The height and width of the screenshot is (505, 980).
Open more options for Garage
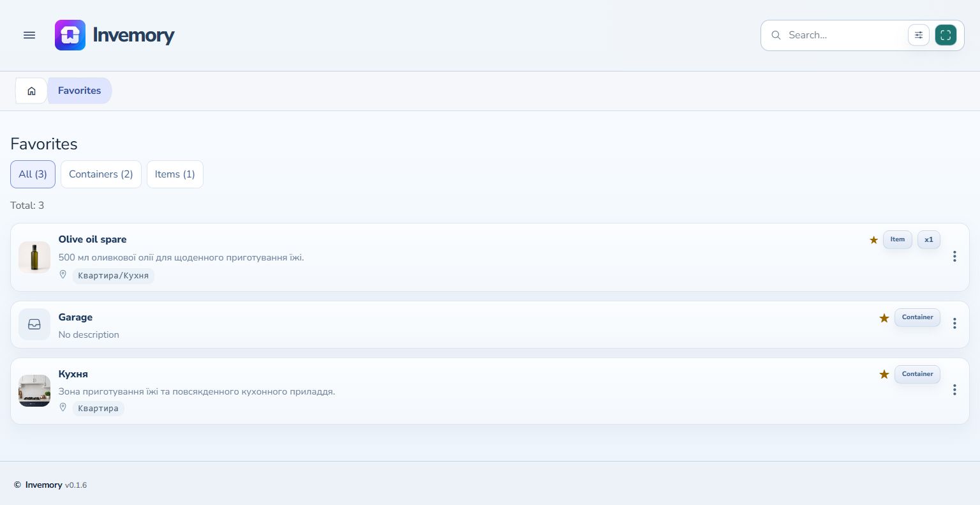[954, 324]
